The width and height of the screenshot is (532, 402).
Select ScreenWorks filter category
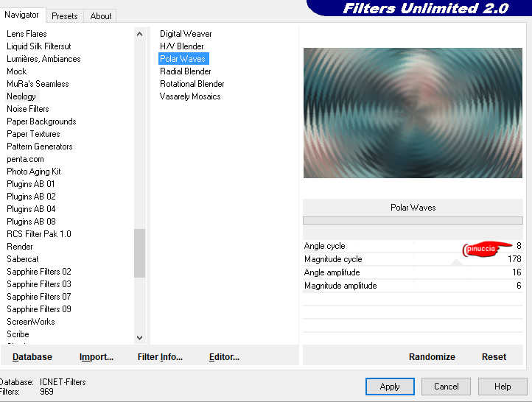(x=31, y=322)
